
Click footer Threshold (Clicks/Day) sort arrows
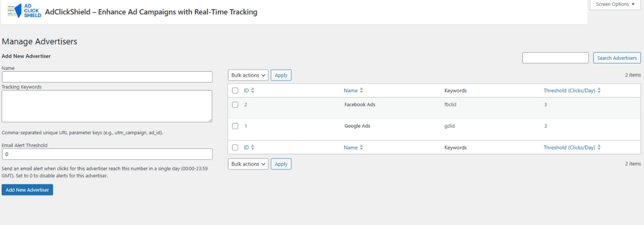599,147
